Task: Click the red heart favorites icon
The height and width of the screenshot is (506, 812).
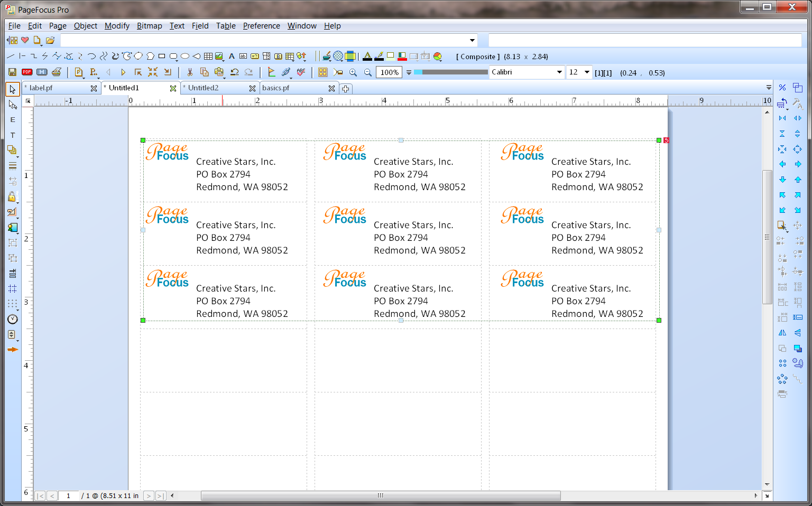Action: (25, 40)
